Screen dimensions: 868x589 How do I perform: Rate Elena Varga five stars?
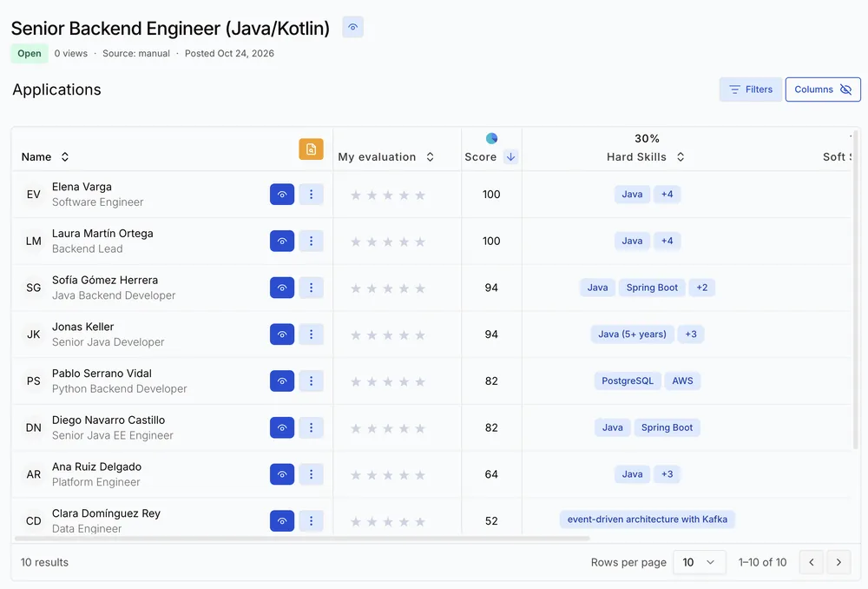click(x=420, y=195)
